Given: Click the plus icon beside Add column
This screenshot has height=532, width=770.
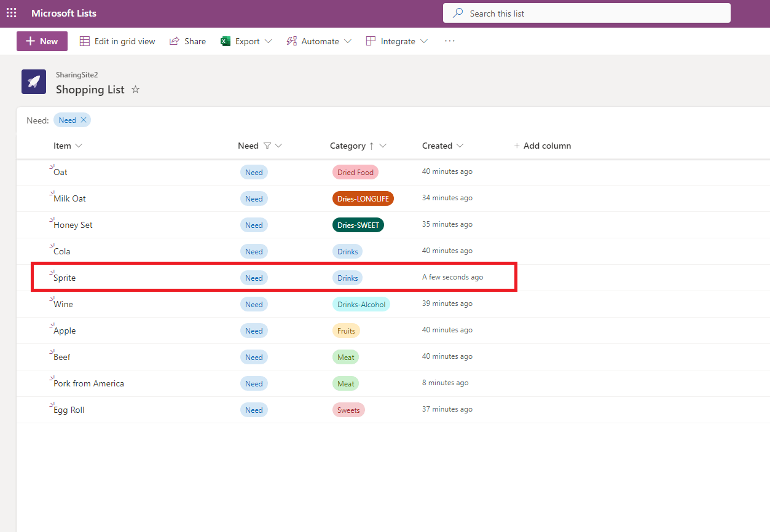Looking at the screenshot, I should click(x=517, y=146).
